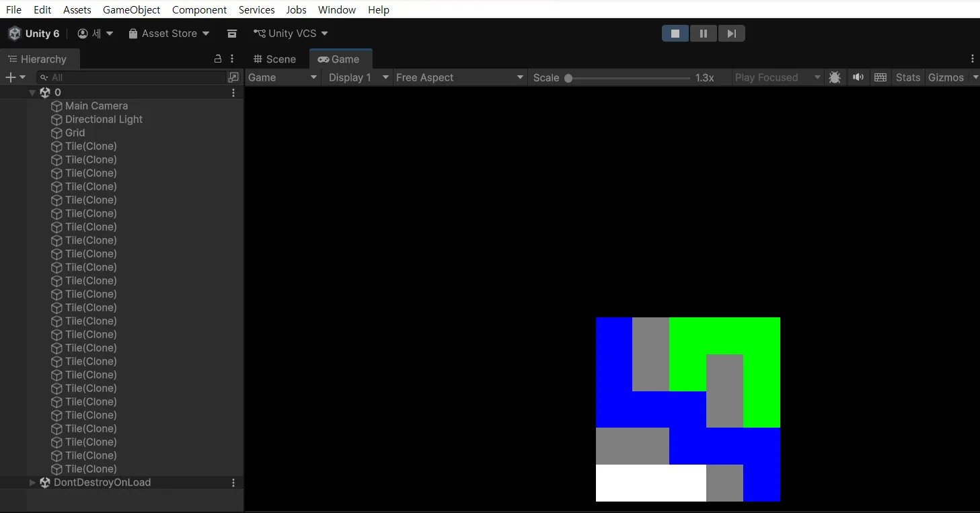
Task: Pause the running game
Action: [704, 34]
